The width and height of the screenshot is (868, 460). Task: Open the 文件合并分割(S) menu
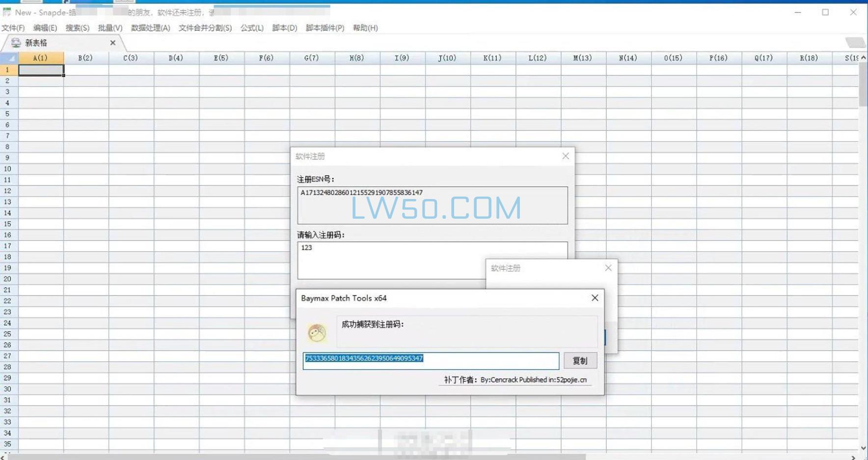pos(205,28)
